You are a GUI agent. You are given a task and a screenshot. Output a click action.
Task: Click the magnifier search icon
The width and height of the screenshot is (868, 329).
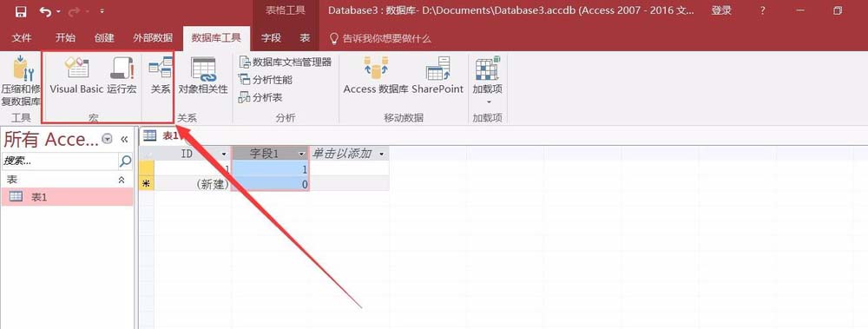click(x=126, y=161)
